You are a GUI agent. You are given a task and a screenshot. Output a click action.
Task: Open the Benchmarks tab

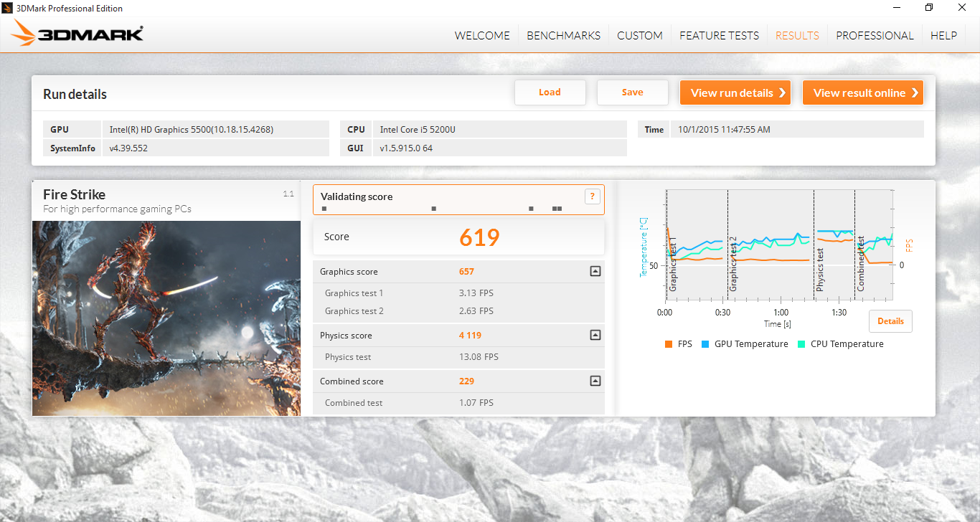point(563,36)
